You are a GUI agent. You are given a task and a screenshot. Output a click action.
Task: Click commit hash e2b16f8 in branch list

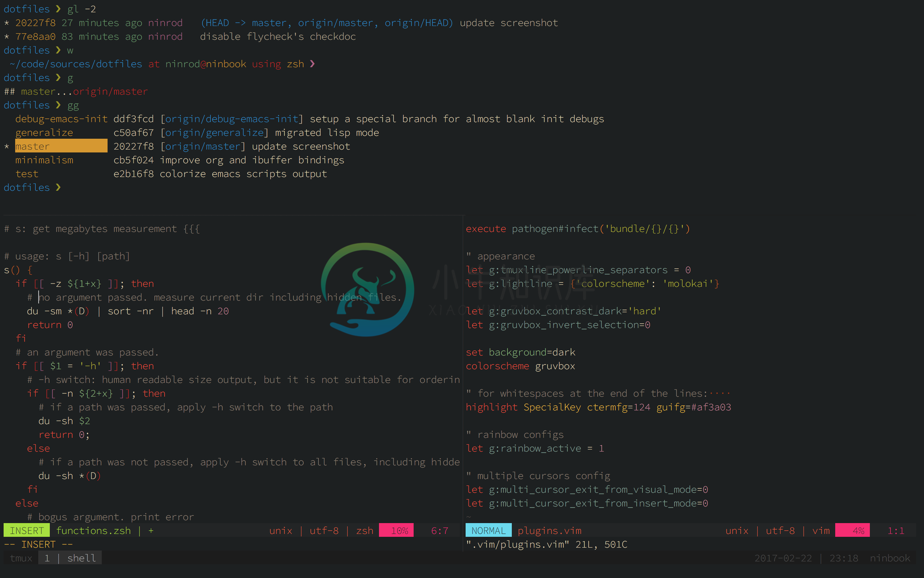[x=134, y=174]
